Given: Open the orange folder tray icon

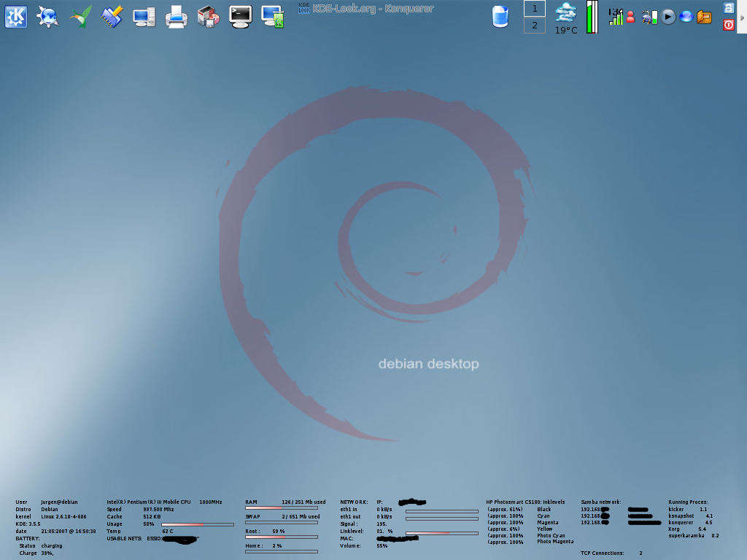Looking at the screenshot, I should tap(704, 17).
